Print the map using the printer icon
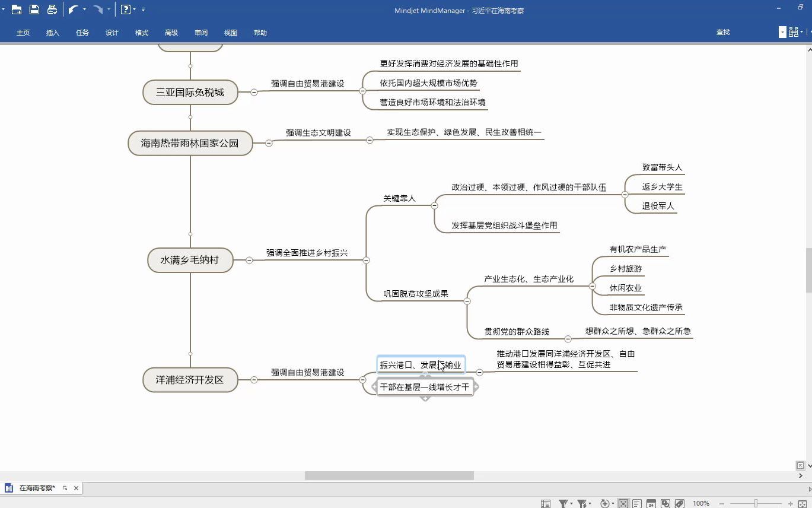The height and width of the screenshot is (508, 812). (x=52, y=9)
